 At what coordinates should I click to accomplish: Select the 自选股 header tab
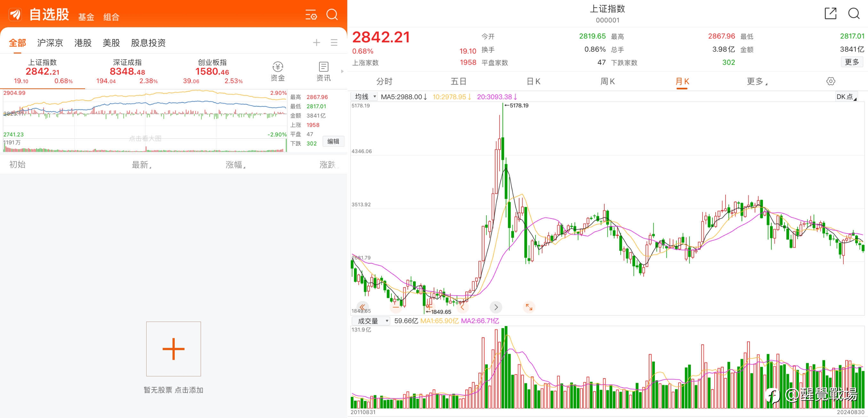point(49,14)
